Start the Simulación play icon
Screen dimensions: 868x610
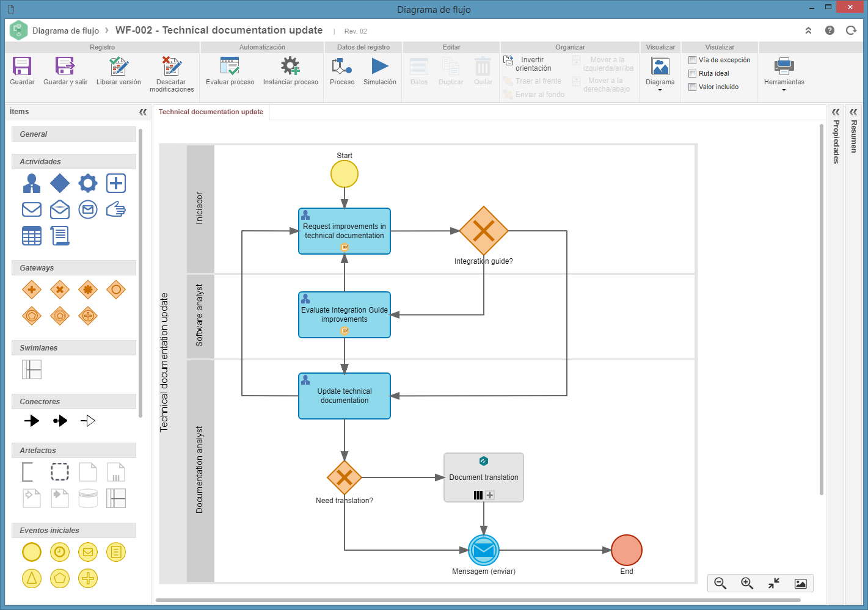tap(380, 66)
